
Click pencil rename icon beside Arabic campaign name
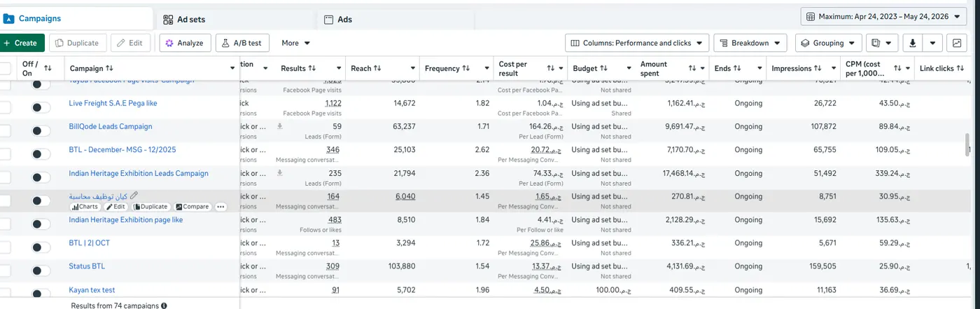(x=134, y=195)
